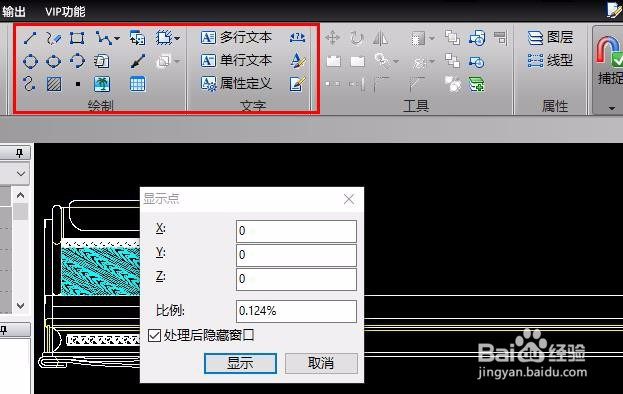Viewport: 623px width, 394px height.
Task: Select the Rectangle drawing tool
Action: (x=77, y=39)
